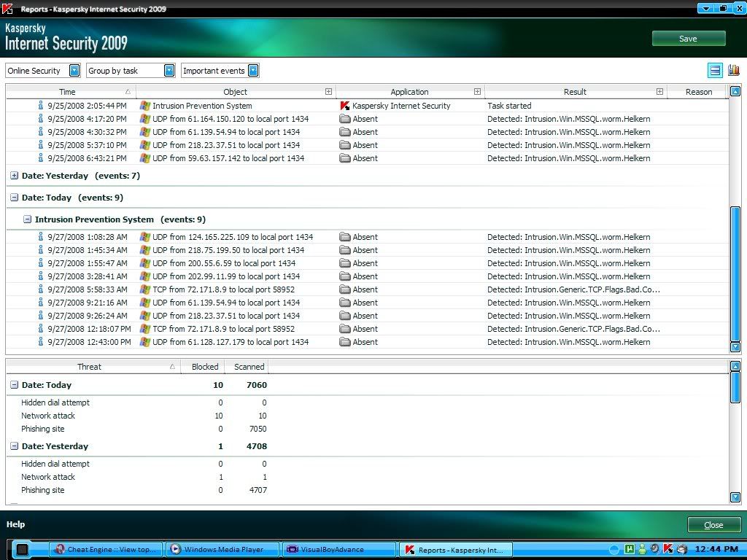This screenshot has height=560, width=747.
Task: Sort events by the Time column
Action: (71, 92)
